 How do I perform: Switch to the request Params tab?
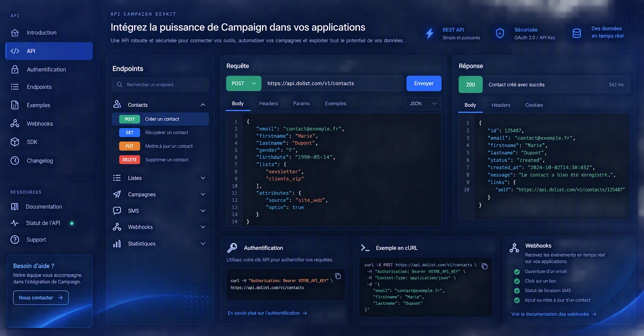click(301, 103)
